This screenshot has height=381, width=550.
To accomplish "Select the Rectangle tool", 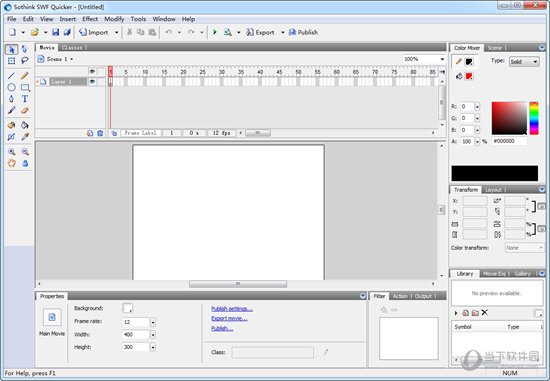I will [25, 87].
